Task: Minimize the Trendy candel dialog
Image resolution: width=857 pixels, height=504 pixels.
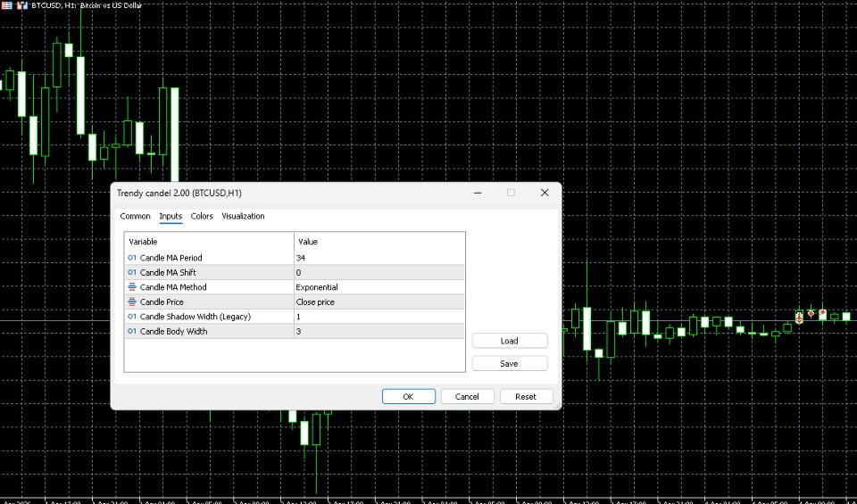Action: tap(478, 193)
